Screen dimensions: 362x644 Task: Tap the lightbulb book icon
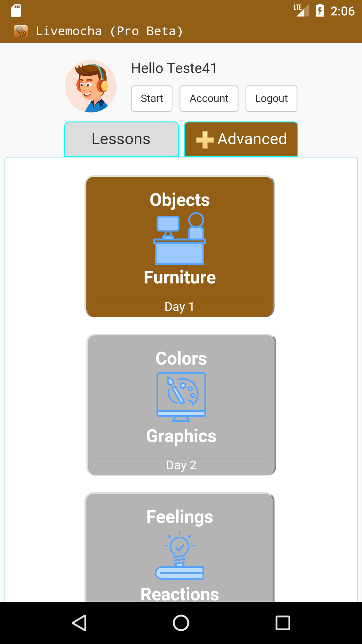click(x=180, y=555)
